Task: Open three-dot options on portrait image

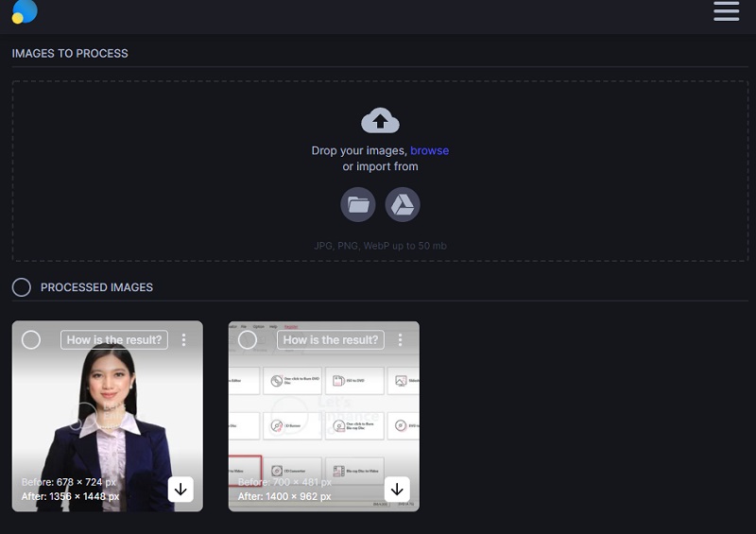Action: [x=183, y=339]
